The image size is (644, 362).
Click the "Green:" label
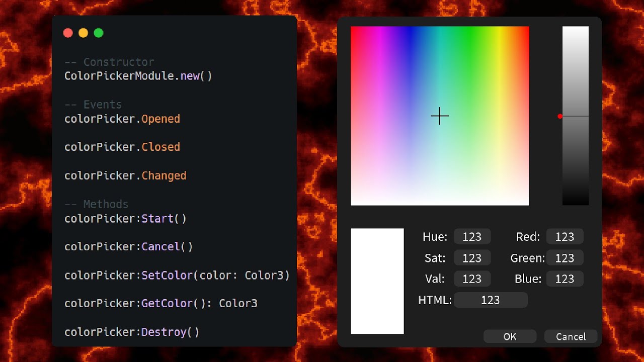tap(528, 258)
